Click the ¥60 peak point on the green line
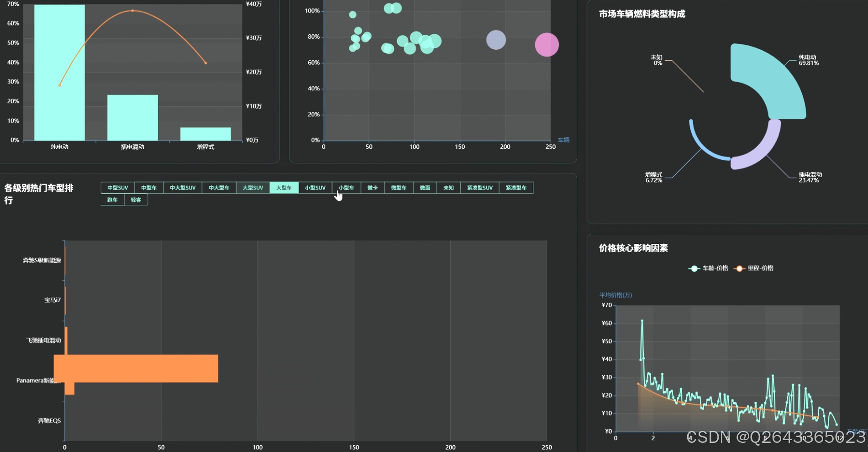The image size is (868, 452). pos(642,321)
